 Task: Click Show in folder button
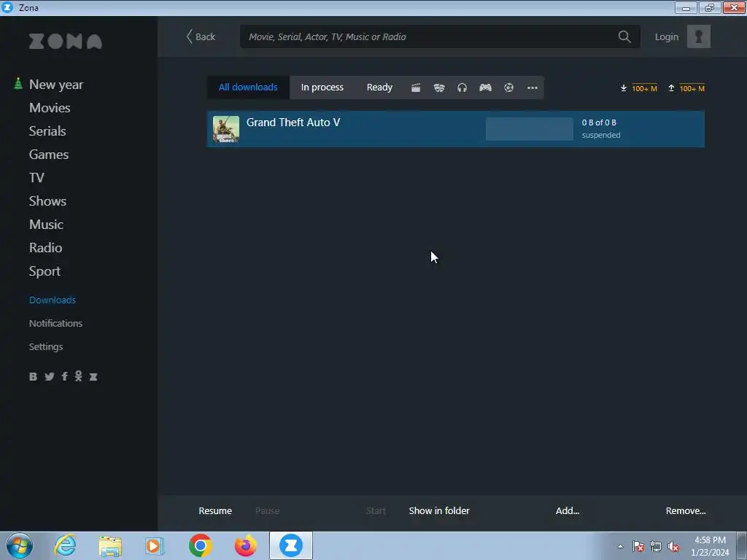(x=439, y=511)
